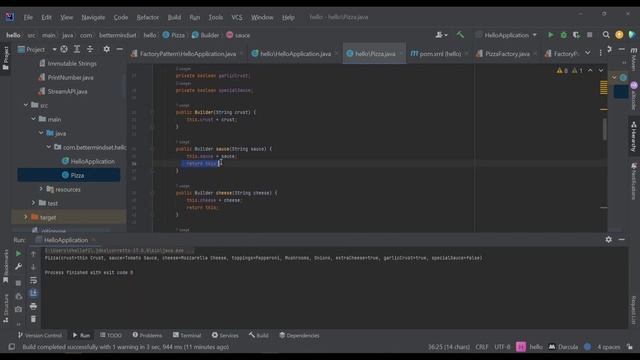
Task: Open Run panel gear settings
Action: (609, 240)
